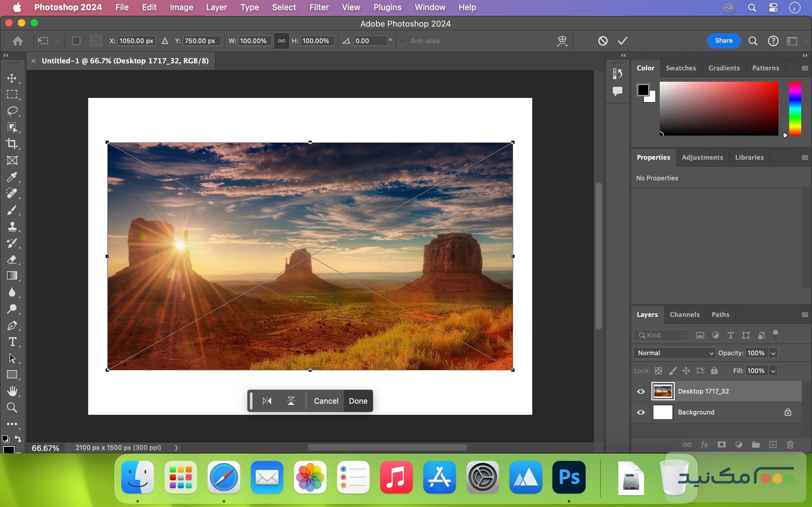Select the Move tool
The image size is (812, 507).
coord(12,79)
